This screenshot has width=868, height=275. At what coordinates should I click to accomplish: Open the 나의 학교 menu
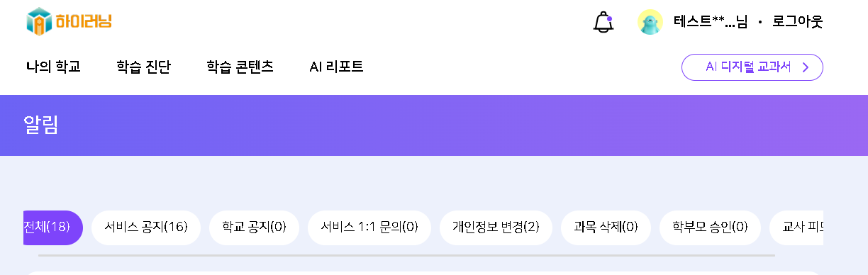point(53,67)
